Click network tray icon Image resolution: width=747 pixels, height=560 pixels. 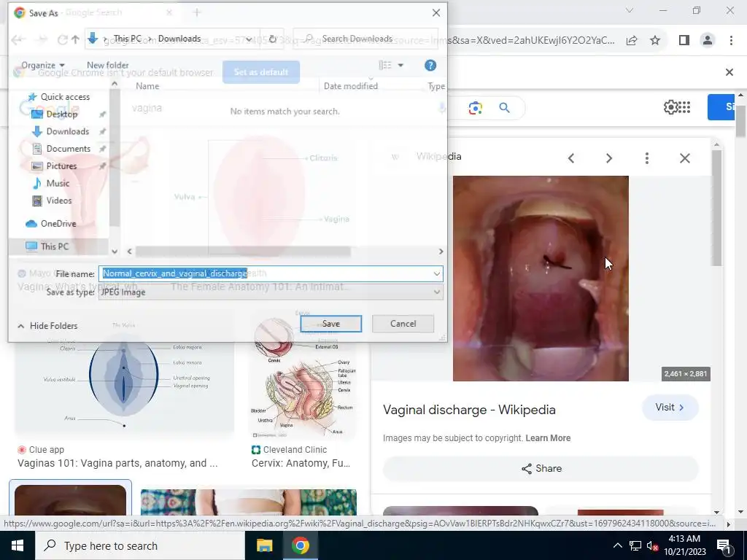(x=635, y=545)
